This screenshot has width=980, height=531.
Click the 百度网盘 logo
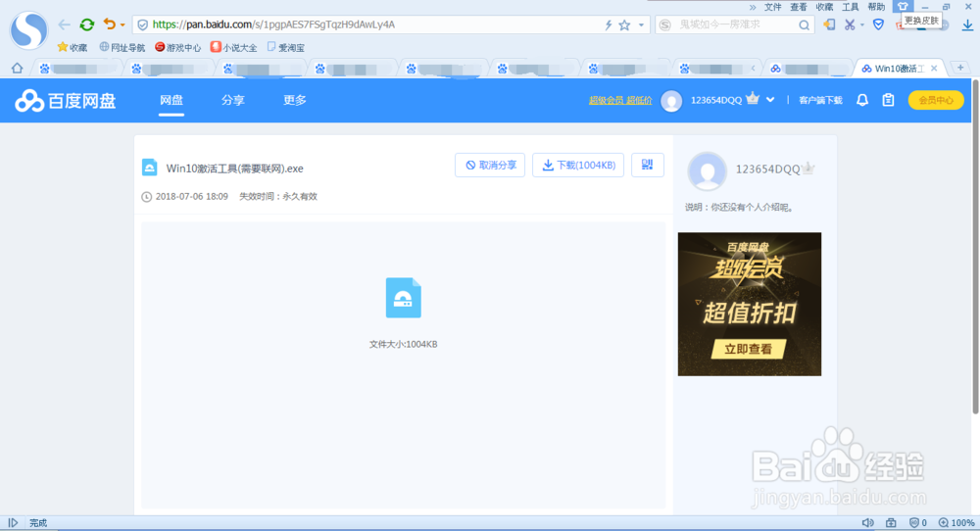click(66, 101)
